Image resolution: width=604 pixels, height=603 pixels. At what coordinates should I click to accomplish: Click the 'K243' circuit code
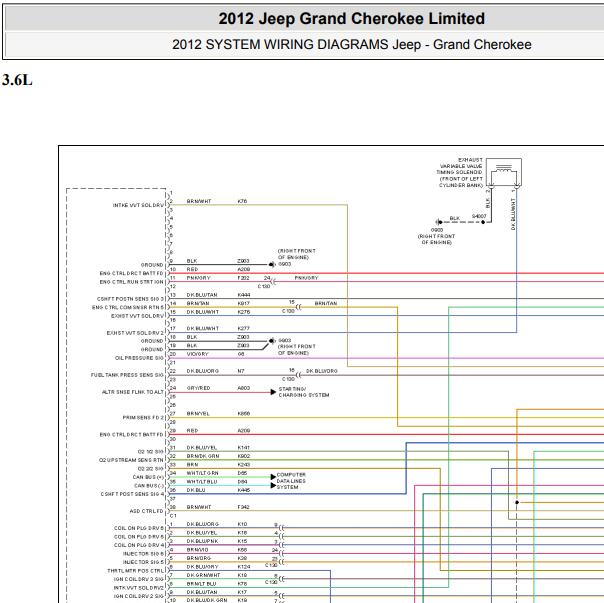click(244, 464)
